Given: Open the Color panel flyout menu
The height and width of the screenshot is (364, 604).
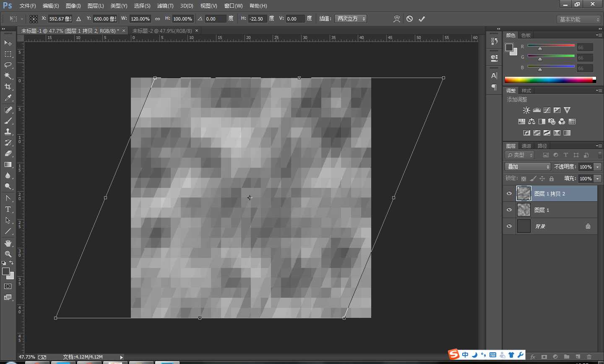Looking at the screenshot, I should pyautogui.click(x=599, y=35).
